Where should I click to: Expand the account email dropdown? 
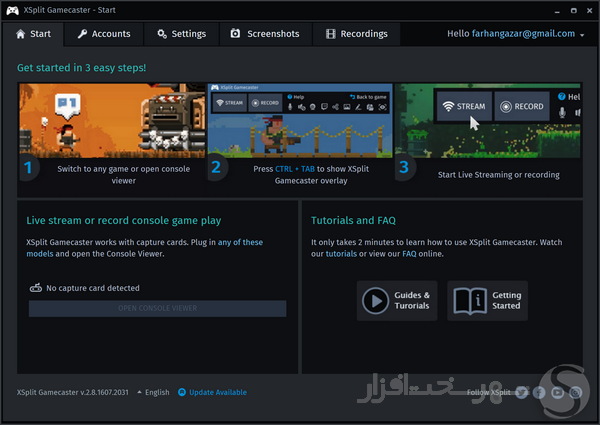tap(582, 34)
